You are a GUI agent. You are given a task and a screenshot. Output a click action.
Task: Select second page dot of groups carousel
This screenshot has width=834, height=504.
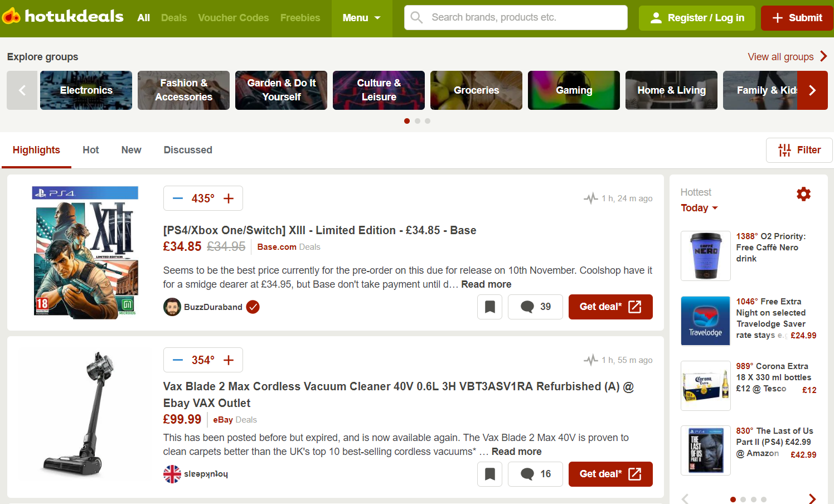[417, 121]
